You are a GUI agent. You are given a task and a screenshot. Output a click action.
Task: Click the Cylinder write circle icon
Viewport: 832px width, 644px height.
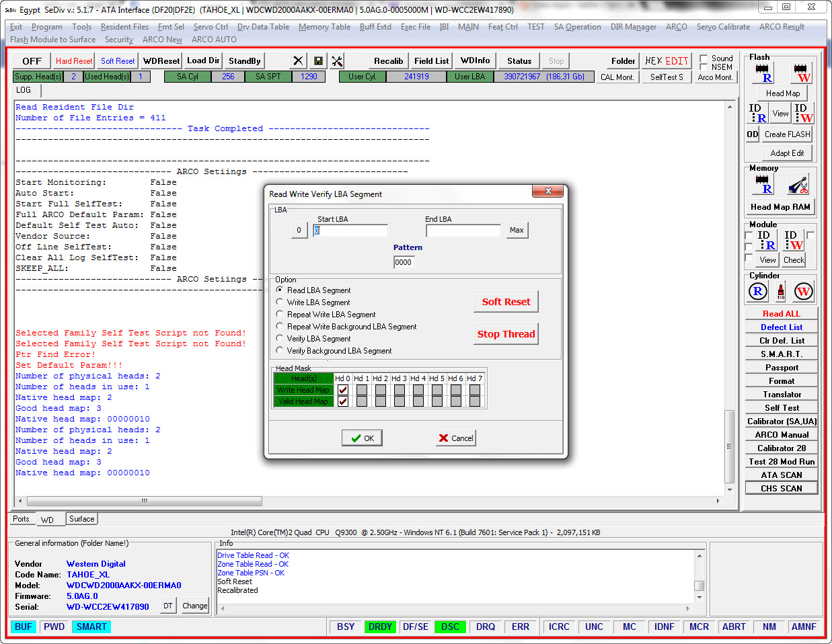(x=803, y=291)
